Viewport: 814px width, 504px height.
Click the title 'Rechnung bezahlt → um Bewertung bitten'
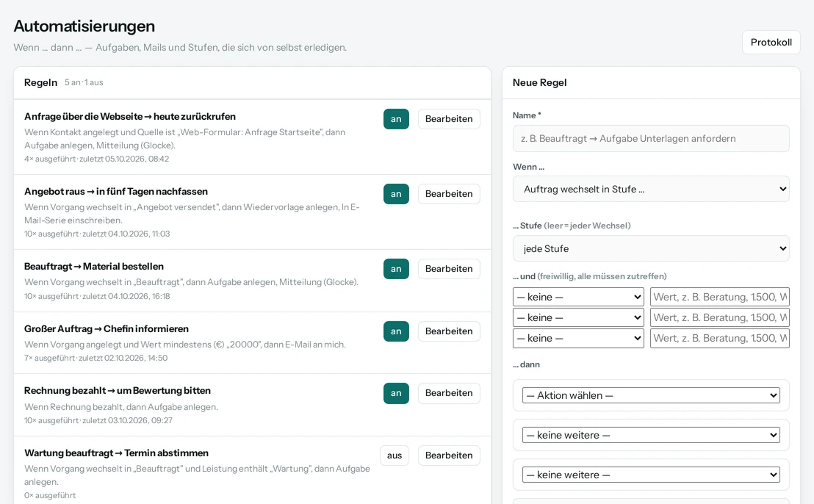coord(118,391)
